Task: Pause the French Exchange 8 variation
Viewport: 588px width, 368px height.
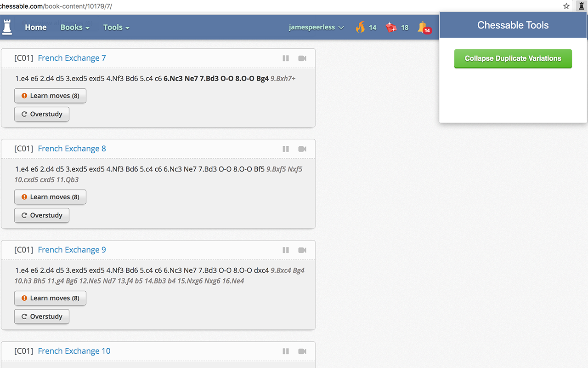Action: [286, 149]
